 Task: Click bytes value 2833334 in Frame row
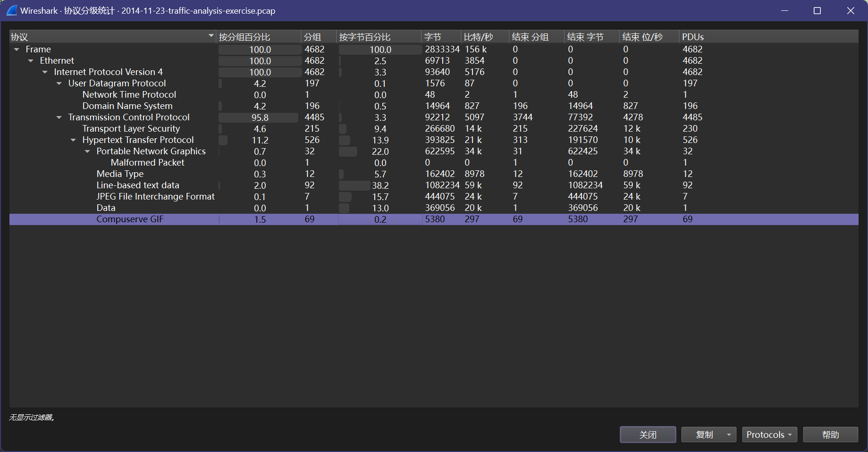coord(442,50)
